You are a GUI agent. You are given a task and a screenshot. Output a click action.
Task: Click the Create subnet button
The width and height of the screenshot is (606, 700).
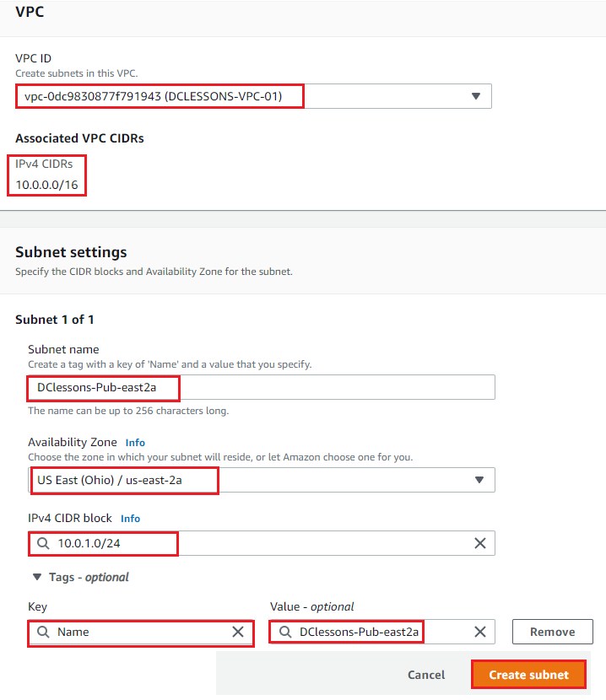(528, 675)
